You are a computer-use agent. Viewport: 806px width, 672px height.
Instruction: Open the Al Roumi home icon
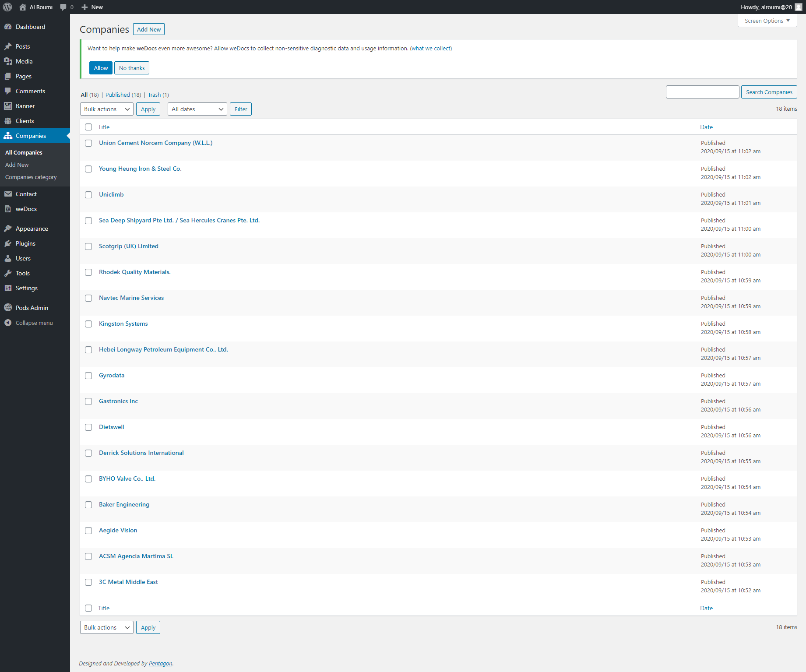(23, 7)
